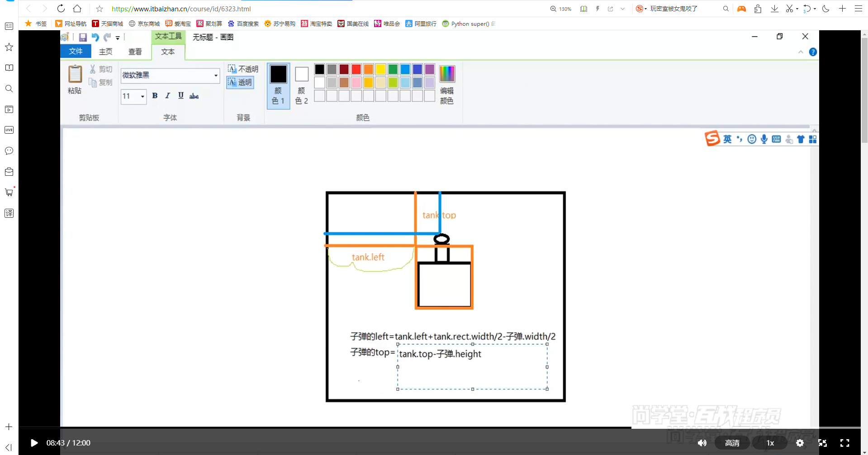Toggle Strikethrough text formatting

click(x=194, y=96)
